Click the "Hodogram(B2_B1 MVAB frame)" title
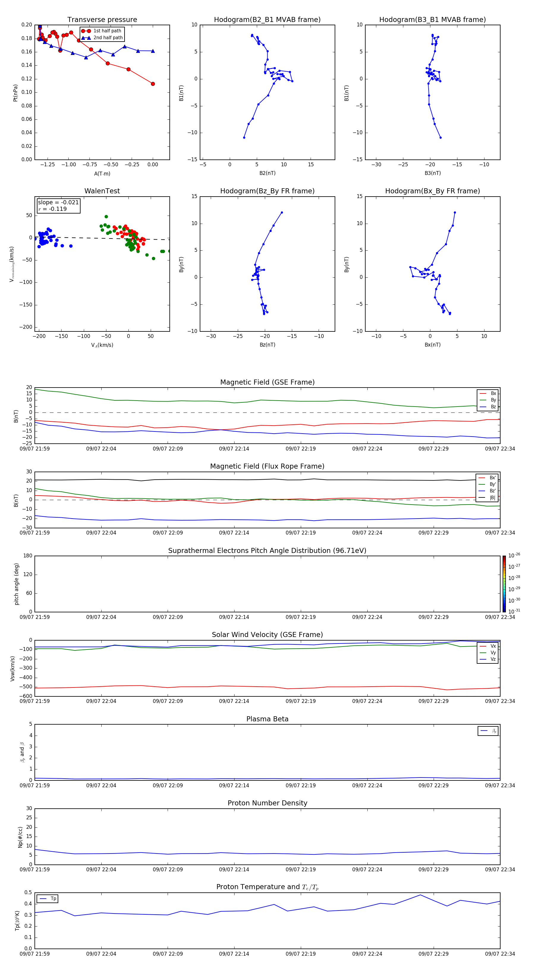Image resolution: width=535 pixels, height=980 pixels. [267, 20]
